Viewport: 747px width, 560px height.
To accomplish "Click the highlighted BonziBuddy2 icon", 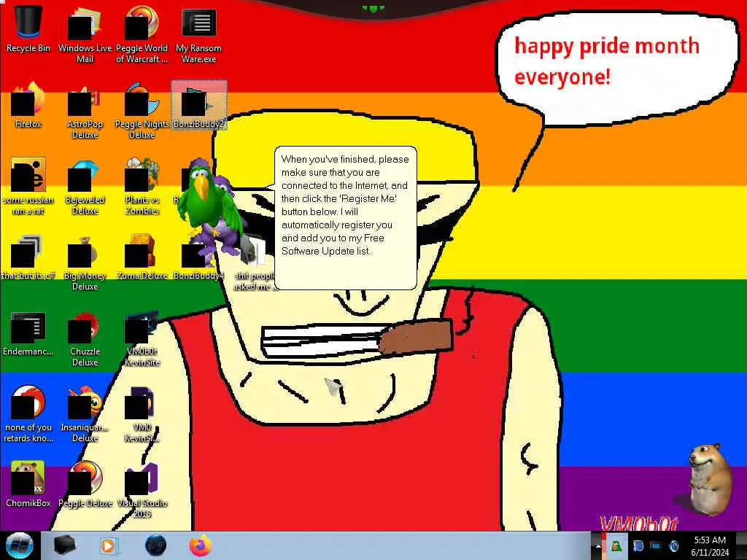I will pyautogui.click(x=198, y=105).
